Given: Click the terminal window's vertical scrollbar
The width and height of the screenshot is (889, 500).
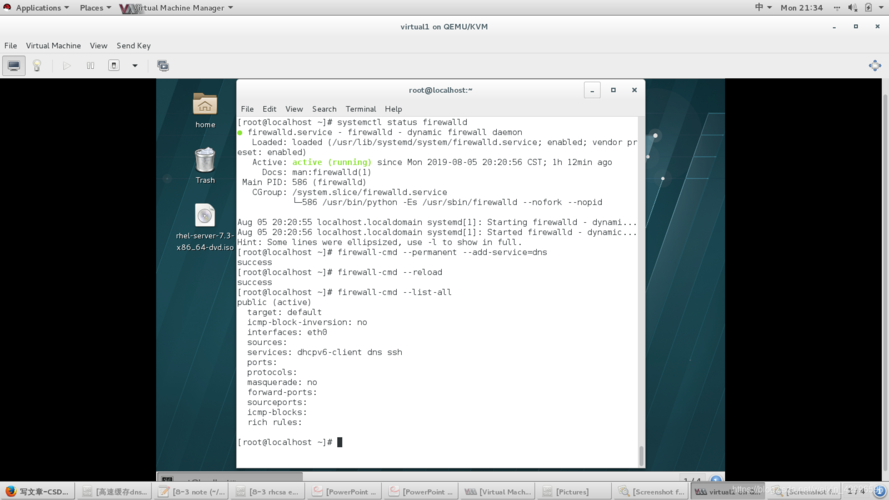Looking at the screenshot, I should point(641,455).
